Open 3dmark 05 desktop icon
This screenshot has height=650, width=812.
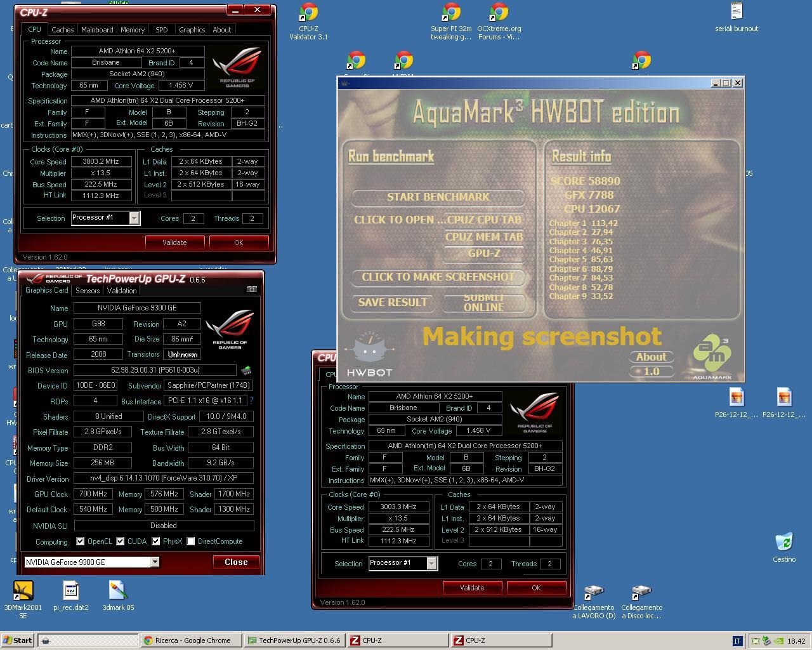click(x=117, y=595)
